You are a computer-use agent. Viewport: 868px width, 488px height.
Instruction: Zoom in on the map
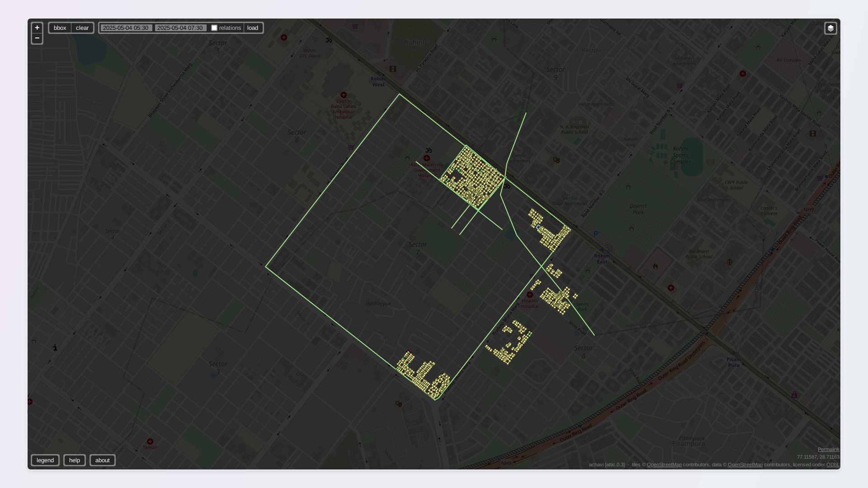point(37,28)
